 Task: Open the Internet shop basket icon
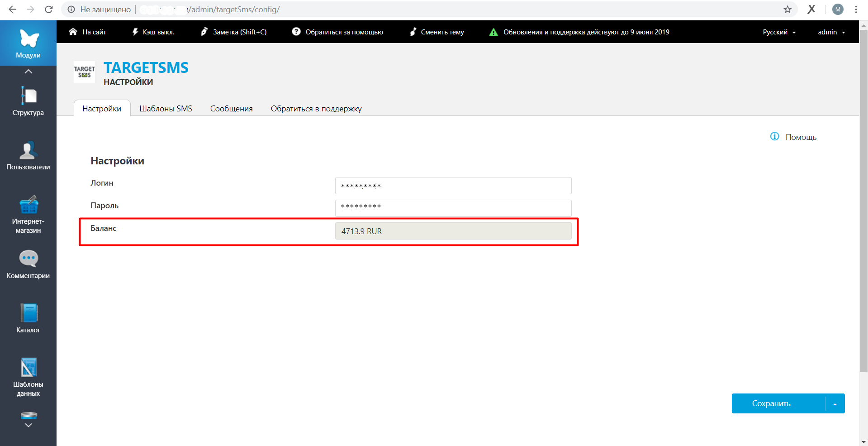click(x=28, y=214)
